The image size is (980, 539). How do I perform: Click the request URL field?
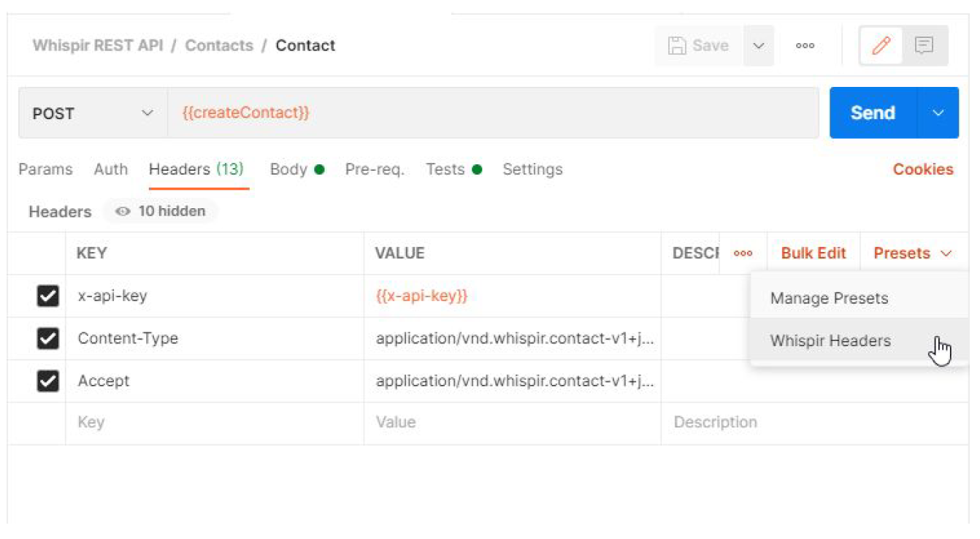point(493,113)
